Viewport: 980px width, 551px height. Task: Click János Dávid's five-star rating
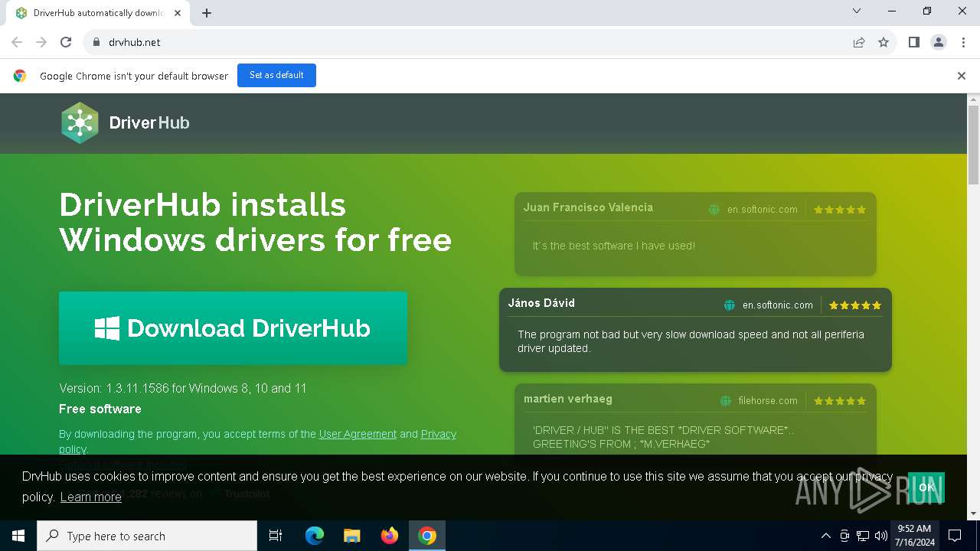(x=855, y=305)
